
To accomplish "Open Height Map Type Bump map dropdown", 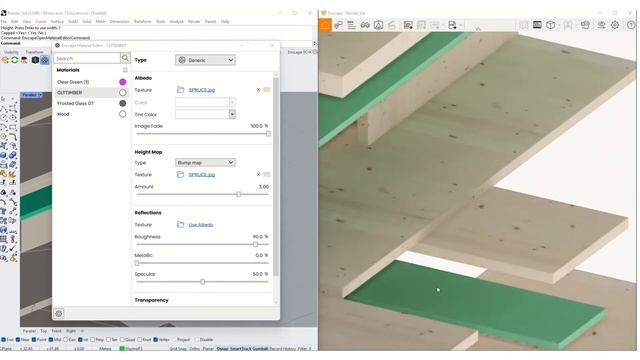I will coord(205,162).
